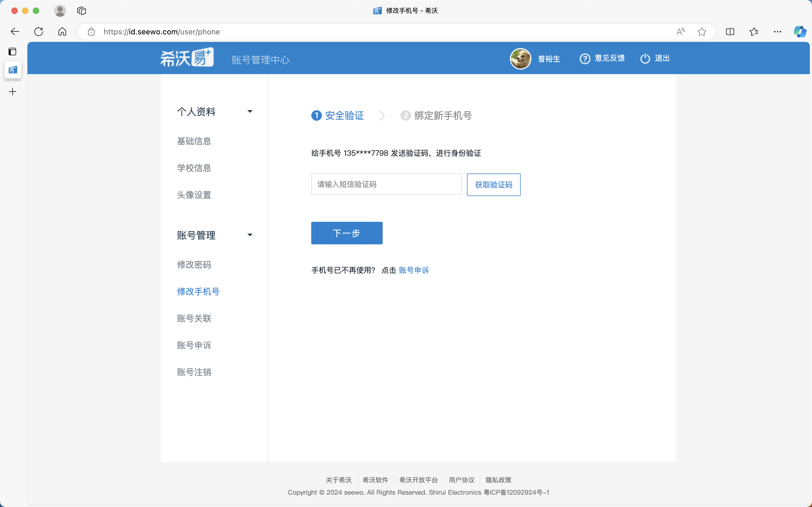Open split screen view

(730, 31)
